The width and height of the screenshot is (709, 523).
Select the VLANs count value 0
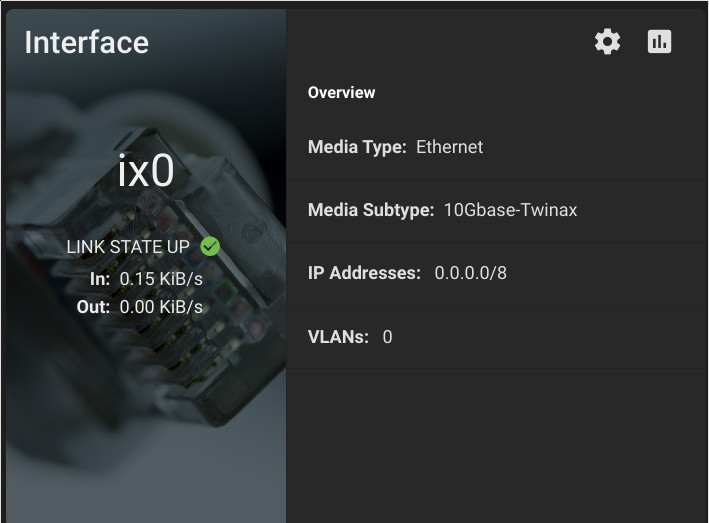(x=388, y=337)
